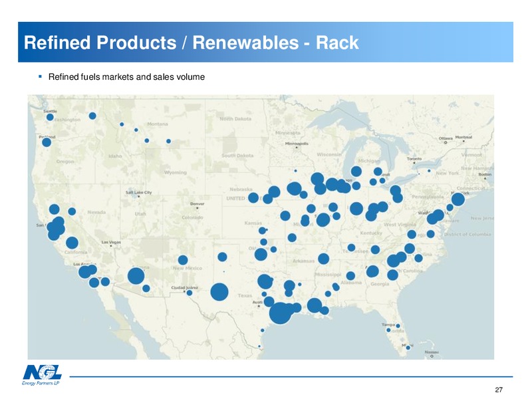Click the blue bullet square marker
Image resolution: width=532 pixels, height=399 pixels.
(x=41, y=76)
